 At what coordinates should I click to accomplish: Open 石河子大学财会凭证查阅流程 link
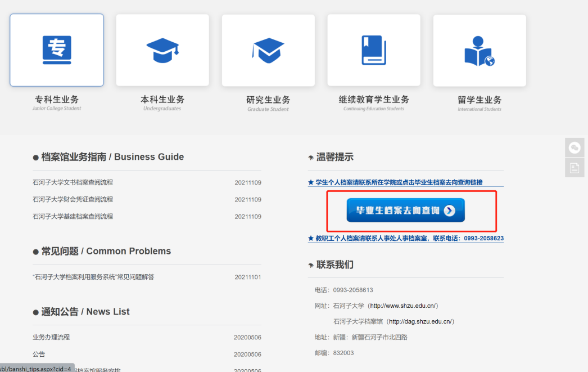(73, 200)
